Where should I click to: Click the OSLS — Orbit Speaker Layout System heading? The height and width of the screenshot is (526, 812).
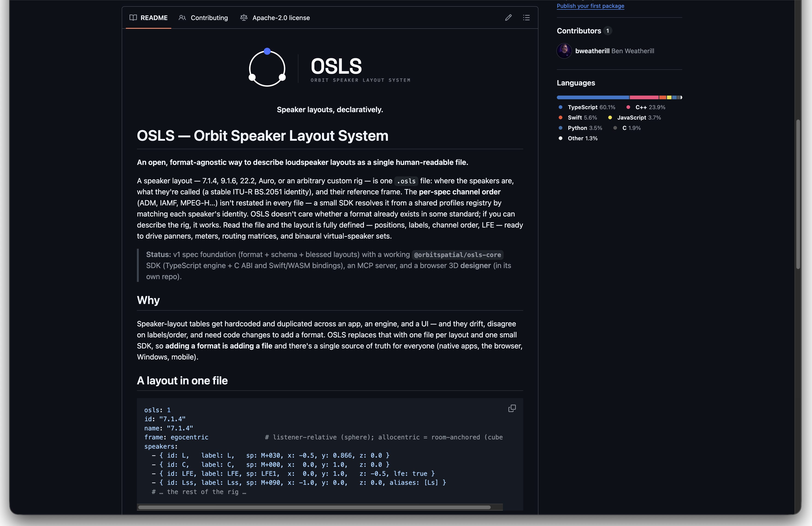[x=262, y=136]
